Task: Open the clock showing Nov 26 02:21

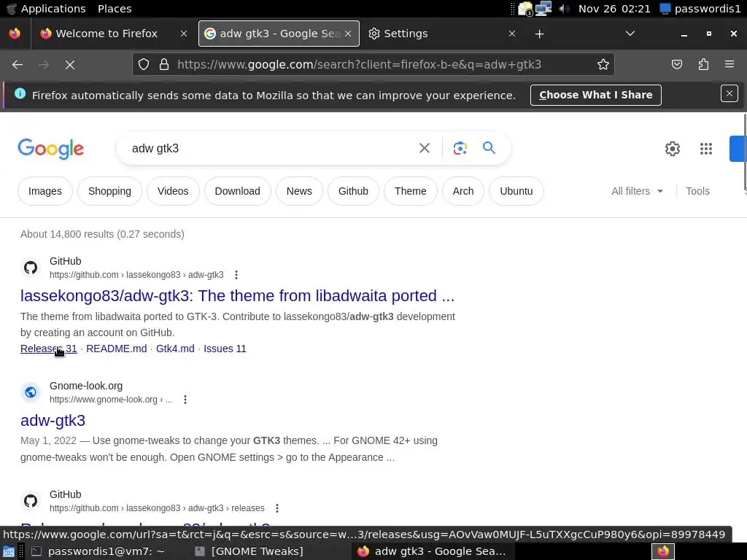Action: 614,9
